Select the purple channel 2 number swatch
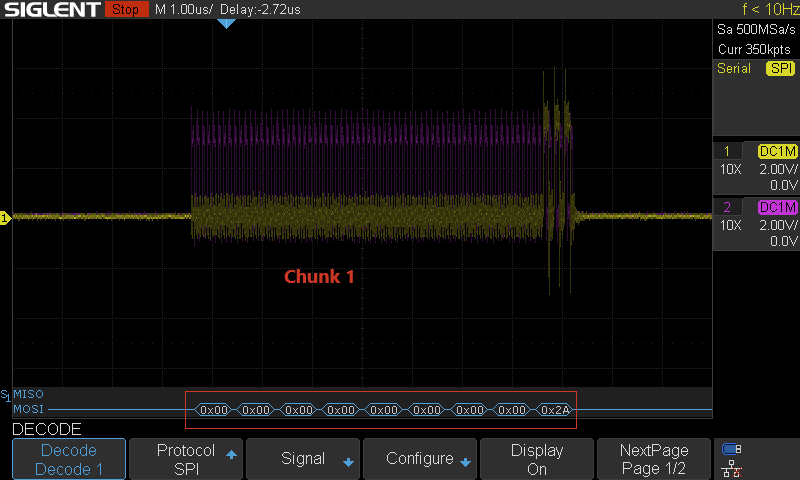The height and width of the screenshot is (480, 800). click(x=727, y=207)
